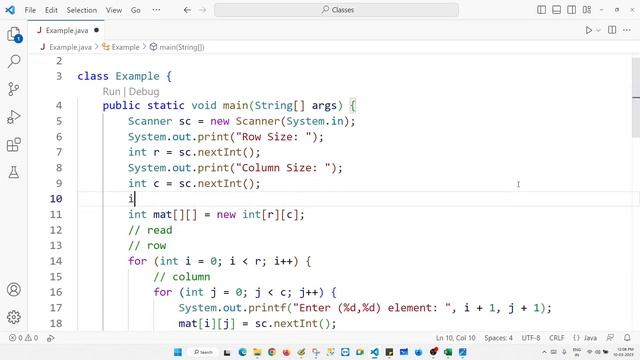Image resolution: width=640 pixels, height=360 pixels.
Task: Open the Selection menu
Action: click(x=82, y=10)
